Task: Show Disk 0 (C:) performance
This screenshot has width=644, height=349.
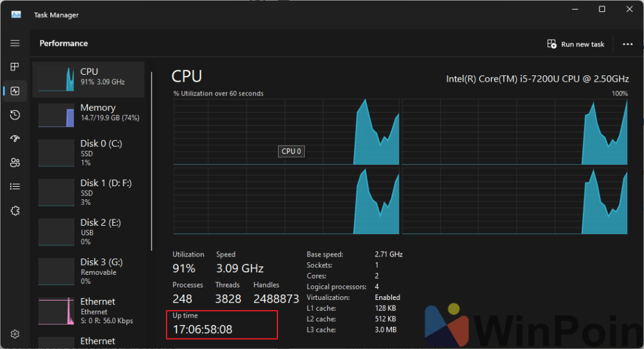Action: point(88,153)
